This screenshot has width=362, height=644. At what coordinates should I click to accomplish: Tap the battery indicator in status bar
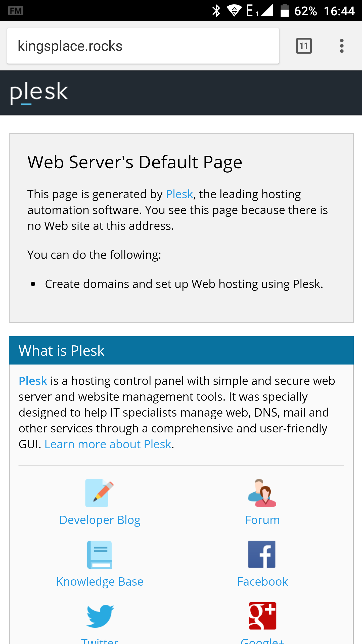[284, 11]
